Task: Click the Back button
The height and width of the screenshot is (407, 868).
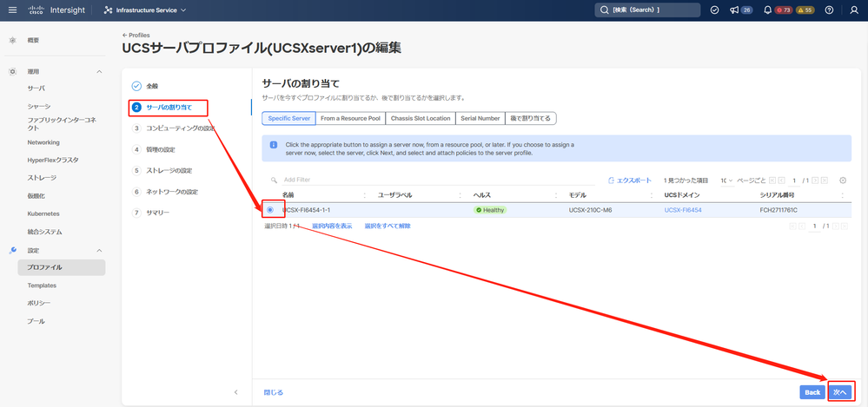Action: pyautogui.click(x=812, y=392)
